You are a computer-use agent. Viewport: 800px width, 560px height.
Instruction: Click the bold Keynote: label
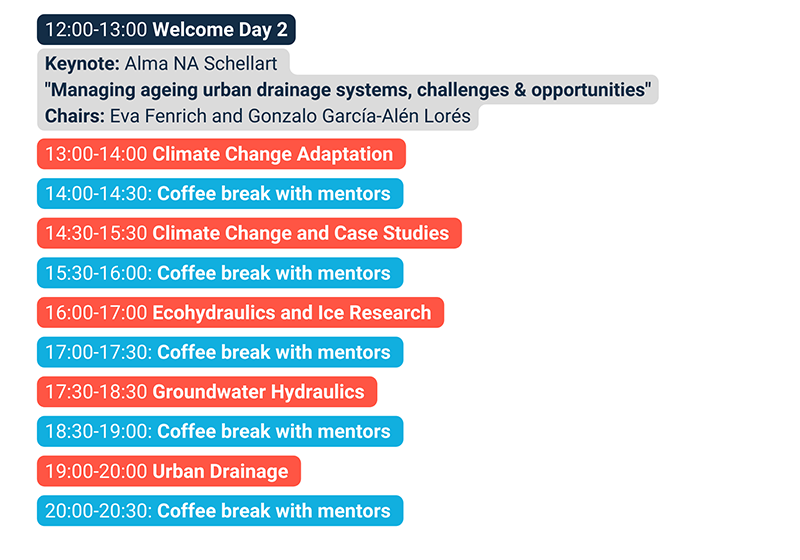(x=81, y=63)
